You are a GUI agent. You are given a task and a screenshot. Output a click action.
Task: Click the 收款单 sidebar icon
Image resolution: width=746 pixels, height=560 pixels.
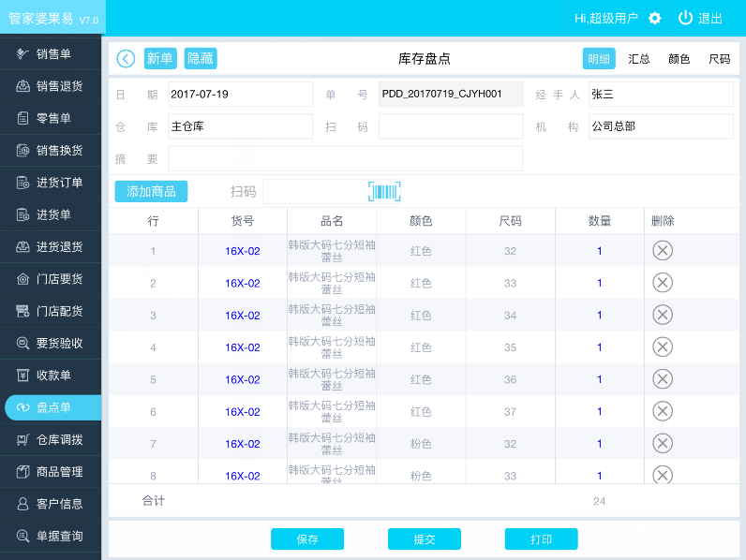pos(22,376)
